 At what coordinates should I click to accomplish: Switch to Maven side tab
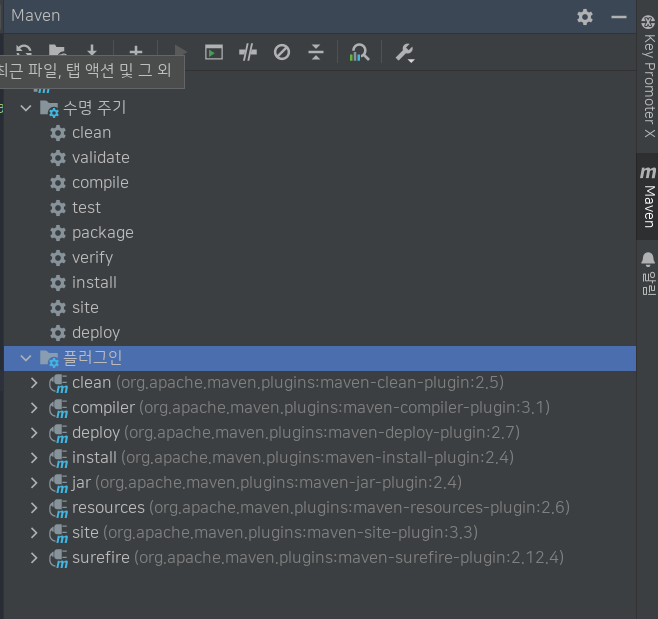pos(648,196)
